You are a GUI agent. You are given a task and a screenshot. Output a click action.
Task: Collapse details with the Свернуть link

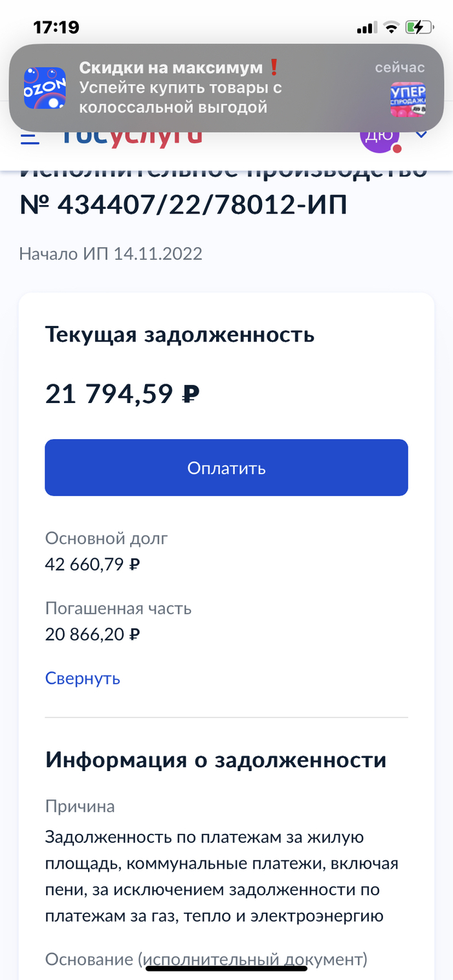click(82, 678)
